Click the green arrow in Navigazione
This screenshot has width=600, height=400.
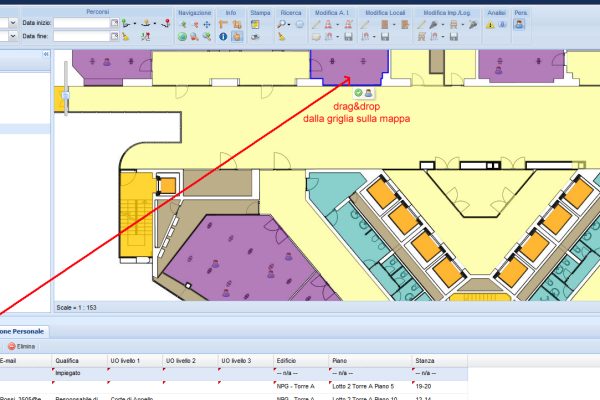(183, 24)
